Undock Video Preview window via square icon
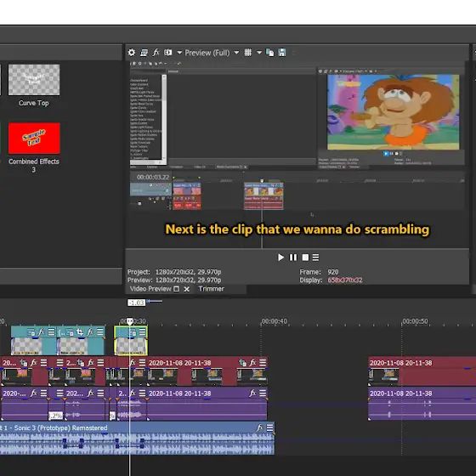Screen dimensions: 476x476 pyautogui.click(x=177, y=289)
